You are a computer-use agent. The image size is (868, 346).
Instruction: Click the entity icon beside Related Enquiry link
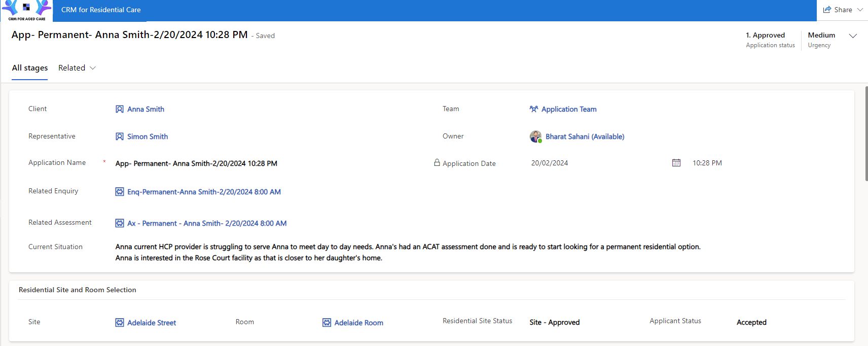tap(120, 192)
